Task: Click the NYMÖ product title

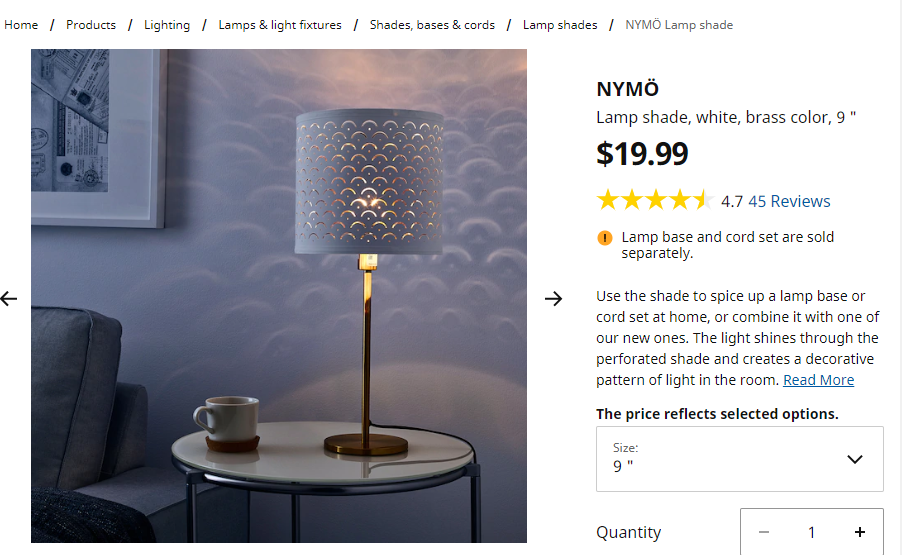Action: (627, 89)
